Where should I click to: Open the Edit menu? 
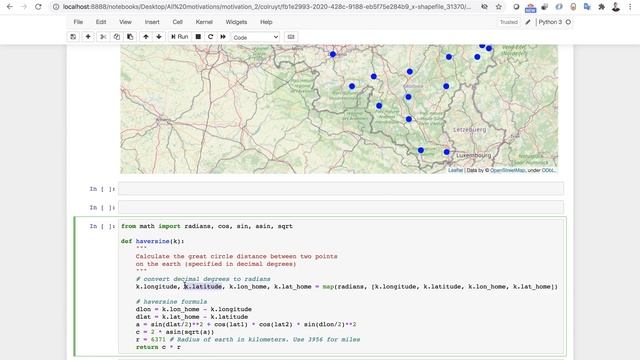click(101, 22)
